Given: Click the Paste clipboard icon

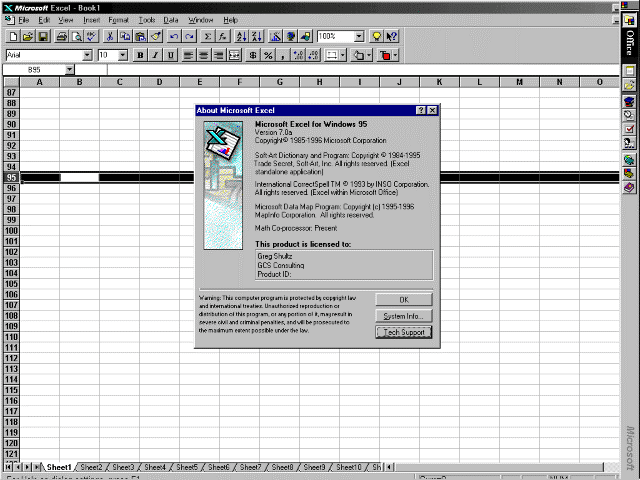Looking at the screenshot, I should pyautogui.click(x=140, y=37).
